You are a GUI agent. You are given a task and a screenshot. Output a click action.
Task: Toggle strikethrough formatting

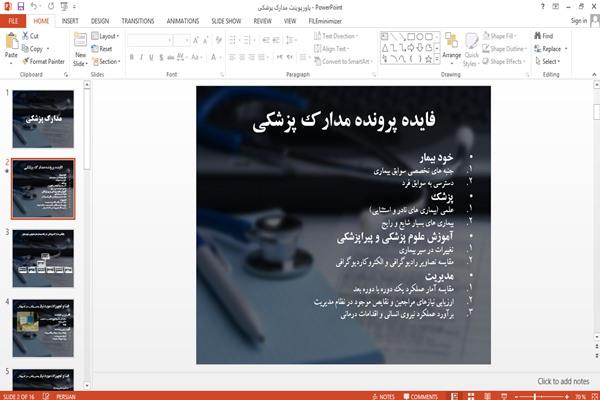pyautogui.click(x=171, y=57)
